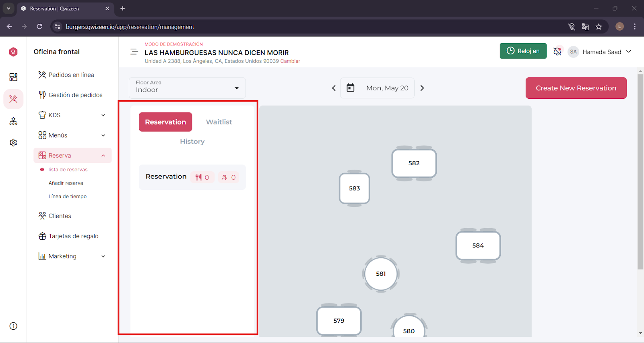Viewport: 644px width, 343px height.
Task: Open the dashboard grid icon in the left rail
Action: pos(13,77)
